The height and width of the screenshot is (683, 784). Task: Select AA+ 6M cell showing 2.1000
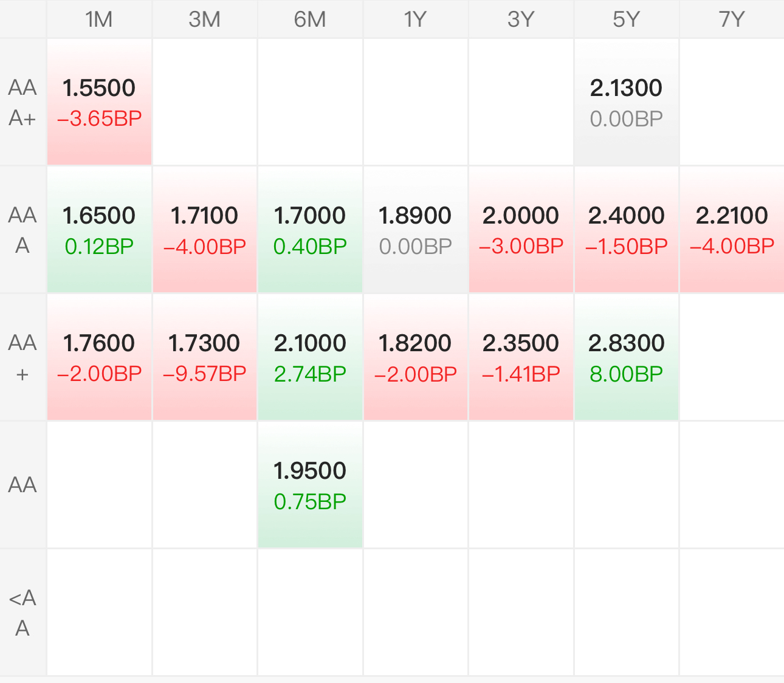310,357
